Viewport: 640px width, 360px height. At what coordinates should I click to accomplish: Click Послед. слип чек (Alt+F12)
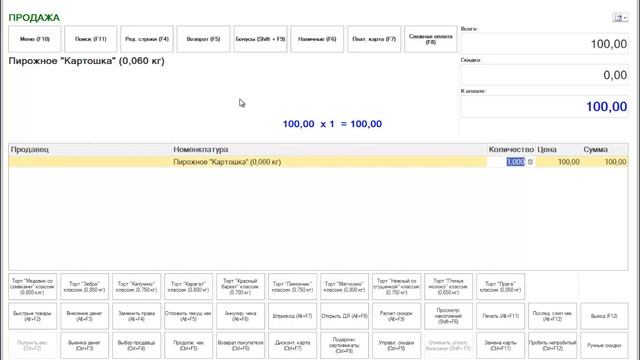click(552, 316)
